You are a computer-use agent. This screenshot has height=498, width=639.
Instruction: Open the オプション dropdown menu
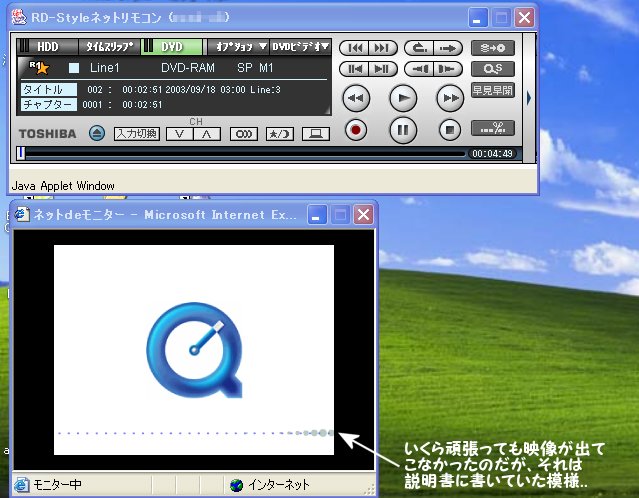point(238,47)
